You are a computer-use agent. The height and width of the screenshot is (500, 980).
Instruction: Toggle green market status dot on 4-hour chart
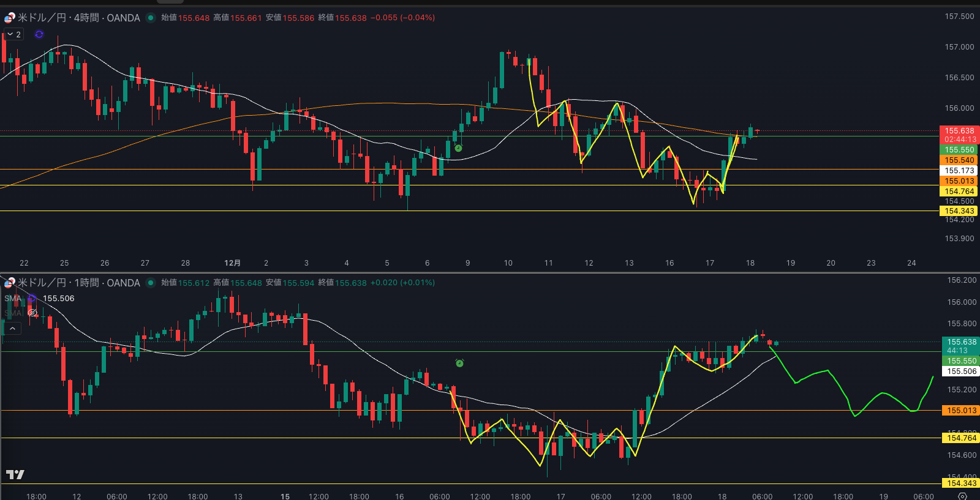(x=151, y=18)
